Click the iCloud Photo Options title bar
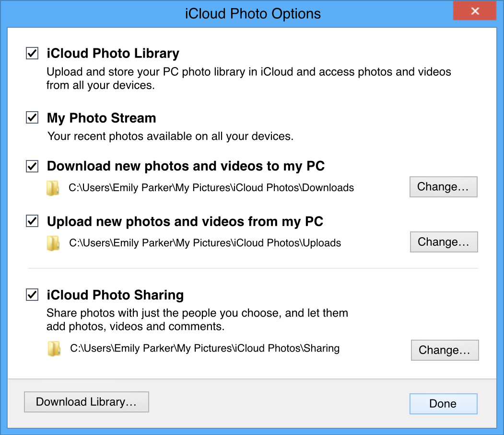The width and height of the screenshot is (504, 435). click(253, 13)
